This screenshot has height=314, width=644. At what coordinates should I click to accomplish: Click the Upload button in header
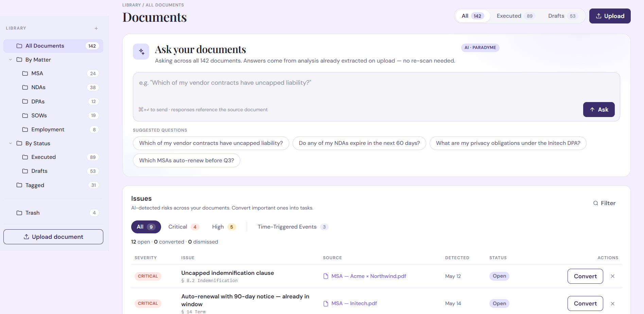click(x=610, y=16)
